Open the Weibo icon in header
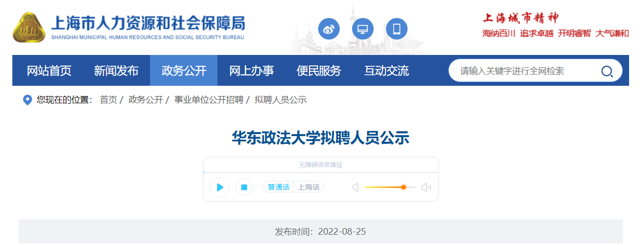 coord(329,29)
